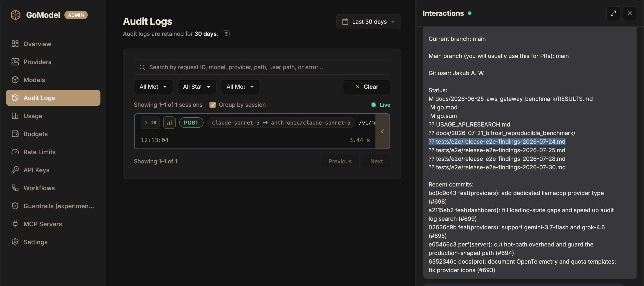This screenshot has width=644, height=286.
Task: Click the release-e2e-findings-2026-07-25.md line
Action: pyautogui.click(x=497, y=150)
